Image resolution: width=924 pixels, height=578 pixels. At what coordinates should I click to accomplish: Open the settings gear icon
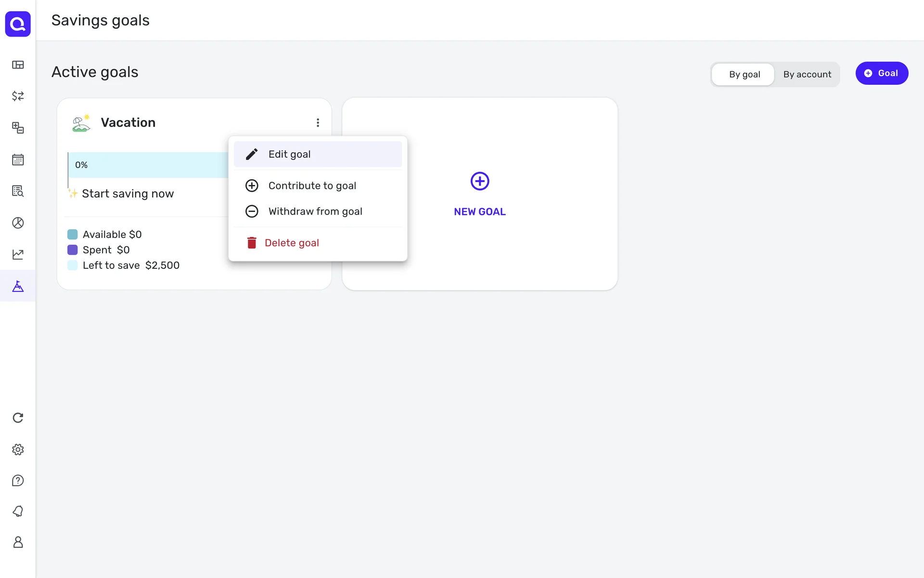18,449
